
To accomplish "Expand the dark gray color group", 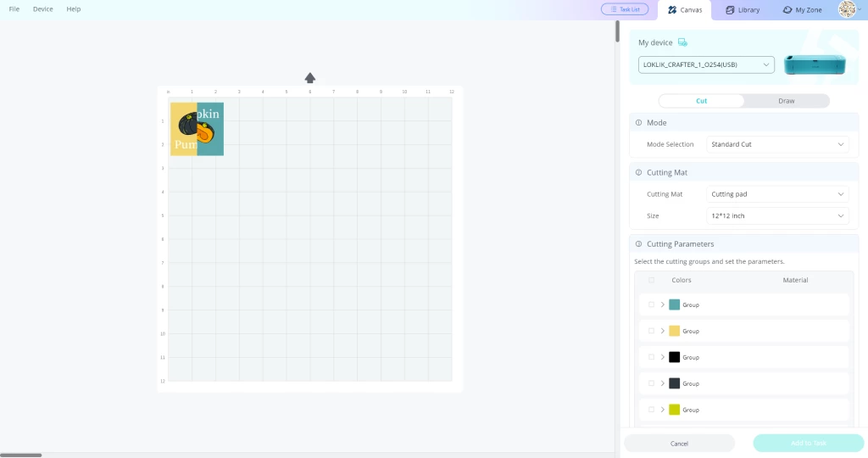I will click(663, 383).
